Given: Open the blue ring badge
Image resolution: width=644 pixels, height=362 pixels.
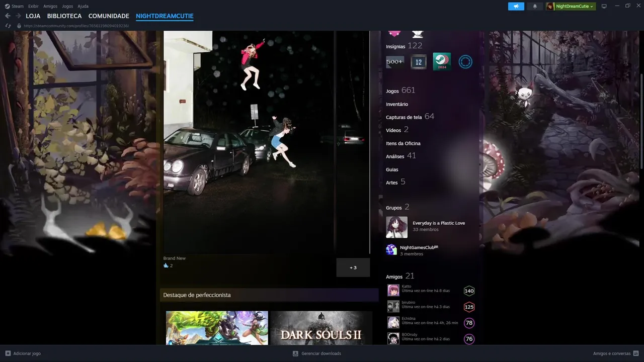Looking at the screenshot, I should [465, 62].
